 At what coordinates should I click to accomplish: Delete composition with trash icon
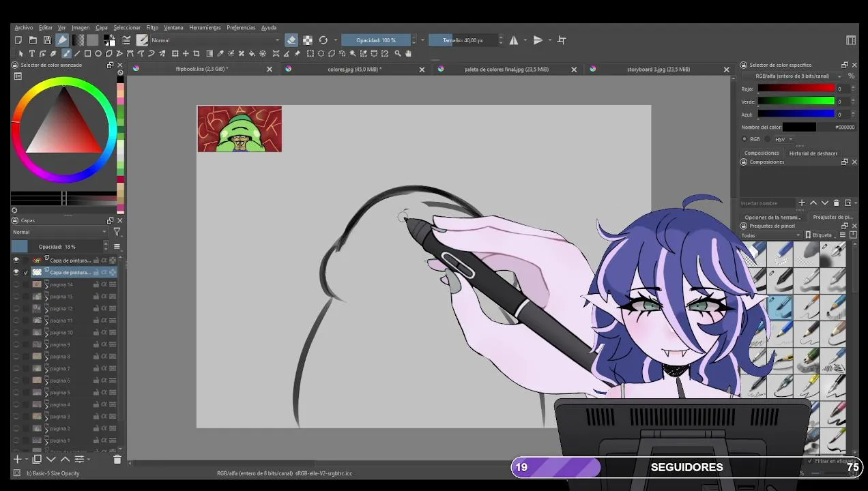pyautogui.click(x=836, y=203)
